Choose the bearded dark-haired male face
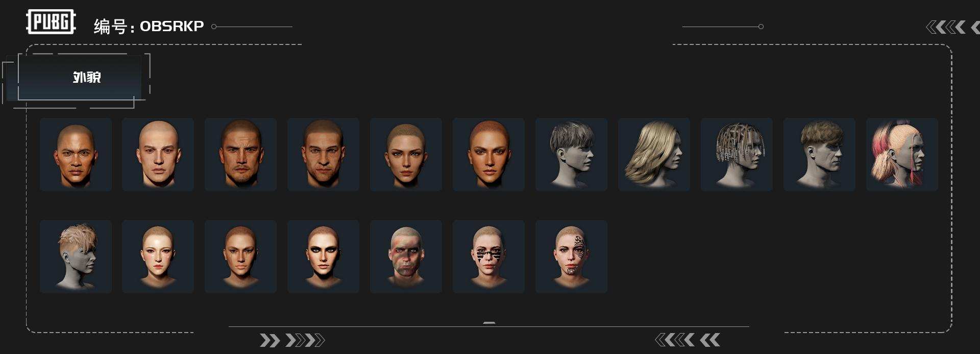This screenshot has height=354, width=980. 240,154
